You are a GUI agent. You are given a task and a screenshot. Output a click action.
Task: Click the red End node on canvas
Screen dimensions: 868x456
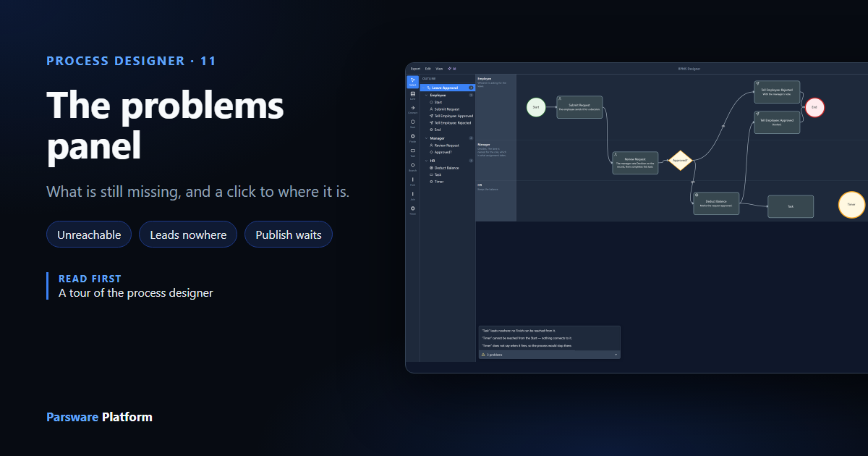[x=814, y=107]
